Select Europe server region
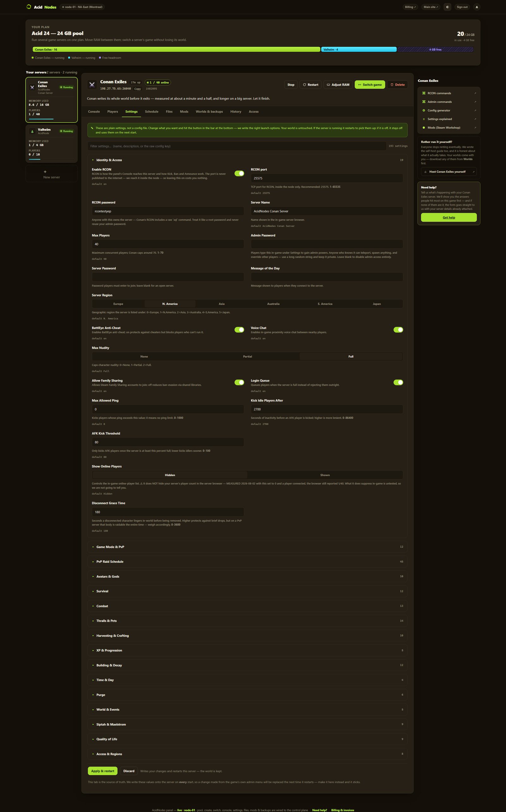Screen dimensions: 506x812 [118, 304]
